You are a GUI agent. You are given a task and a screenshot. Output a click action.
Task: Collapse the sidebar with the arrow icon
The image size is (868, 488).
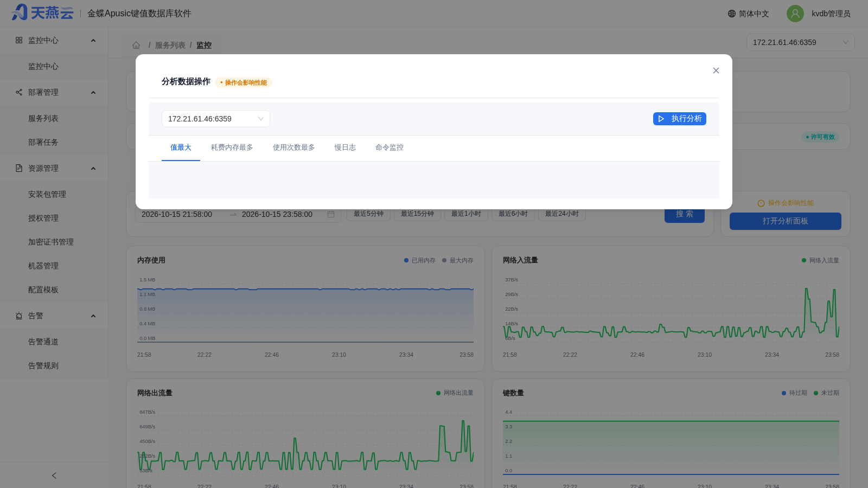[54, 476]
